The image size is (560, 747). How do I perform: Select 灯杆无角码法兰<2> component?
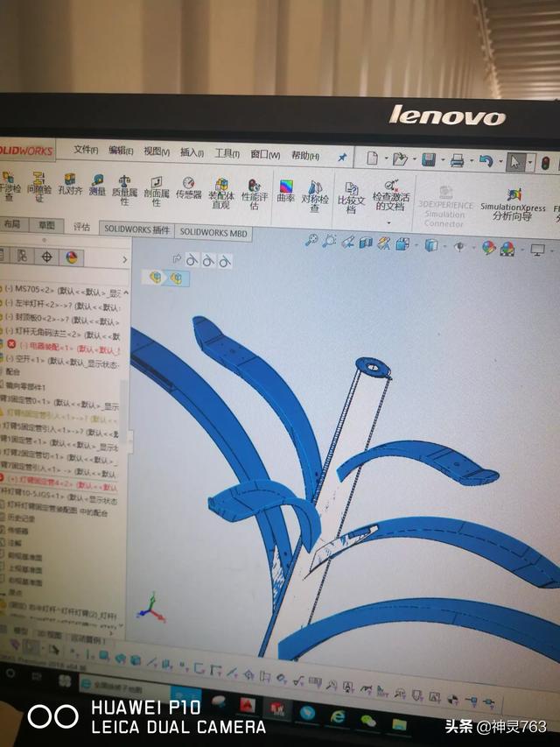[62, 333]
